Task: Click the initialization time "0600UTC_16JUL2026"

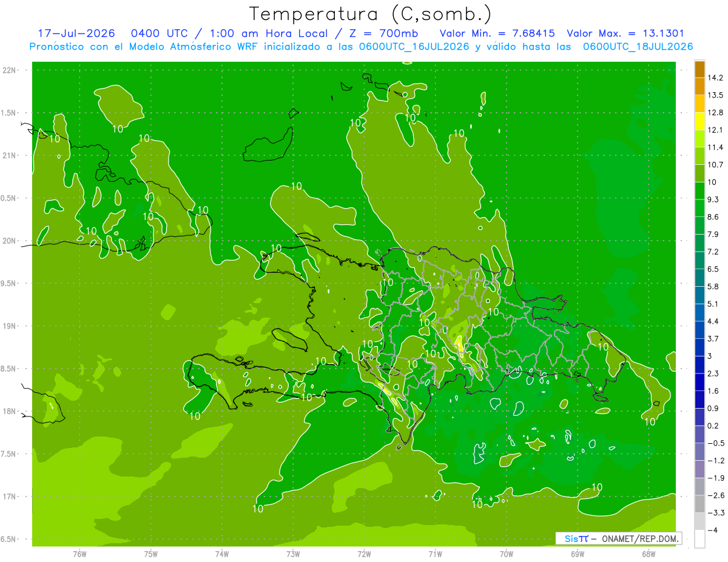Action: (x=414, y=47)
